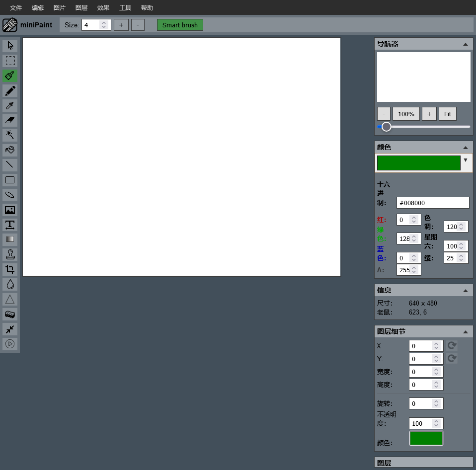Click the play circle Animation tool

10,344
